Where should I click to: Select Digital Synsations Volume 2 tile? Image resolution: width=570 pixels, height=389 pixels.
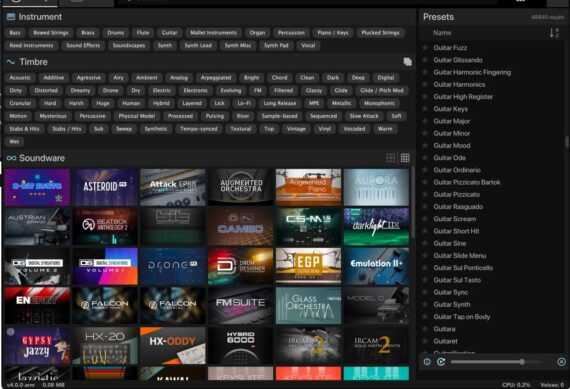coord(37,266)
